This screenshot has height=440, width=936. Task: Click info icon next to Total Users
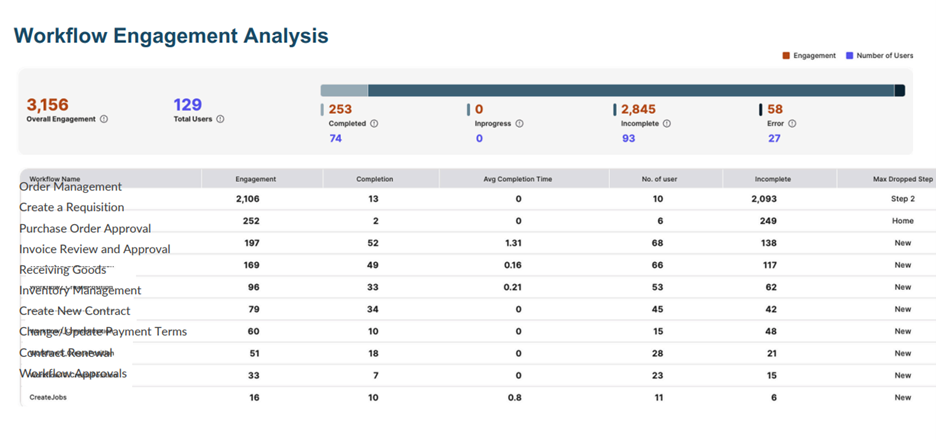pos(220,119)
